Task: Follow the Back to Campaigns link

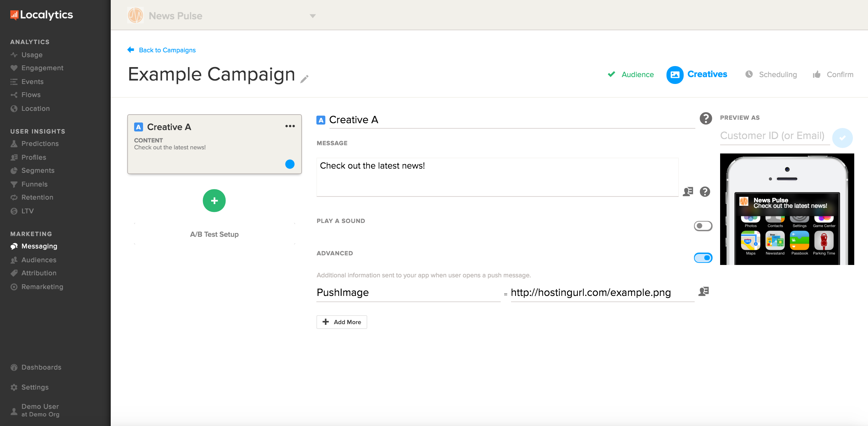Action: pos(167,50)
